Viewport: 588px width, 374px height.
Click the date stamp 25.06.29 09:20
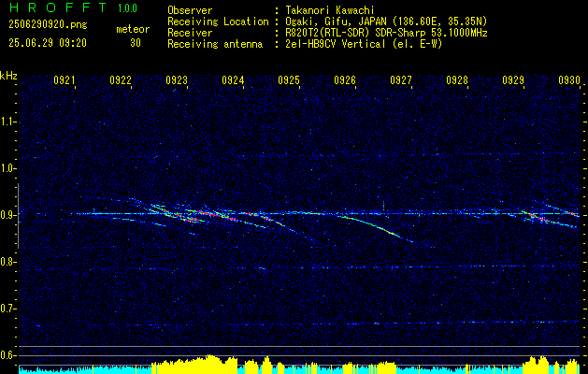pyautogui.click(x=48, y=43)
